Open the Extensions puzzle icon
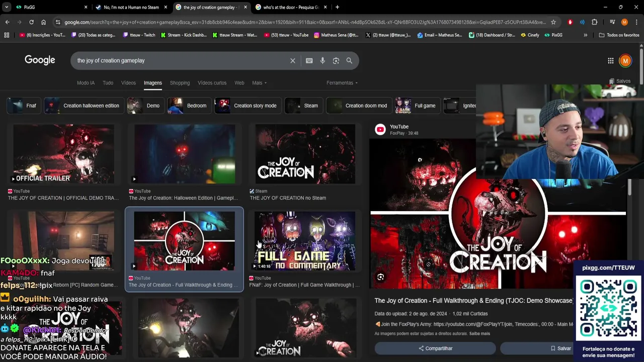 click(595, 22)
